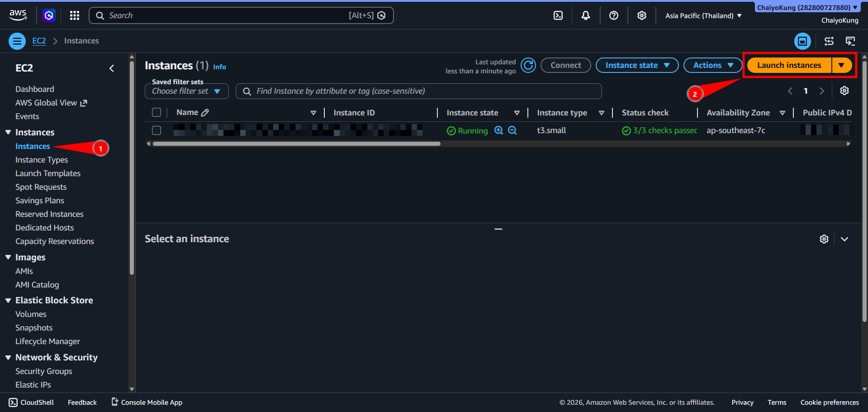Open the notifications bell
This screenshot has width=868, height=412.
click(586, 15)
